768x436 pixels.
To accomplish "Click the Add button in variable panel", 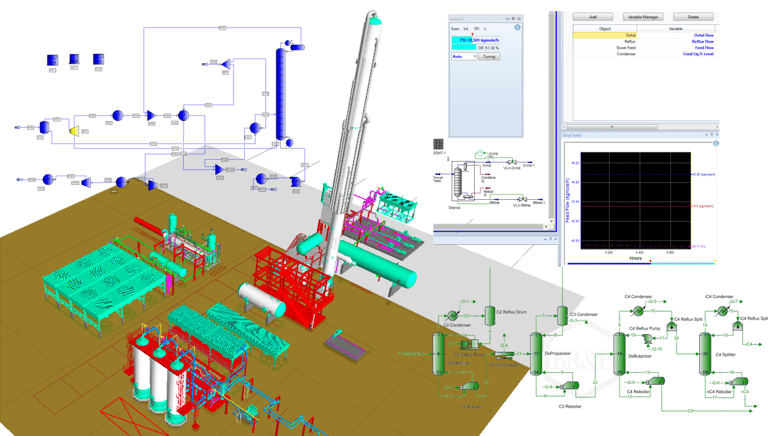I will pos(593,17).
